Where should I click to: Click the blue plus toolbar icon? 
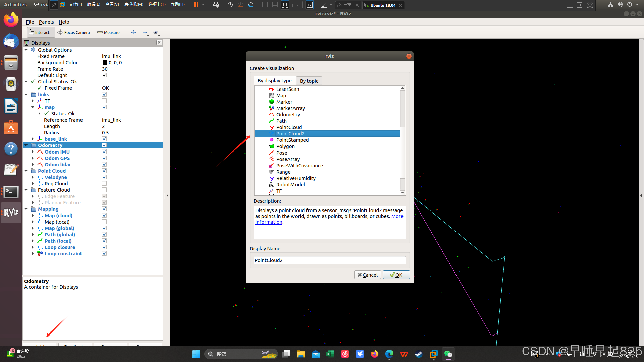(133, 32)
